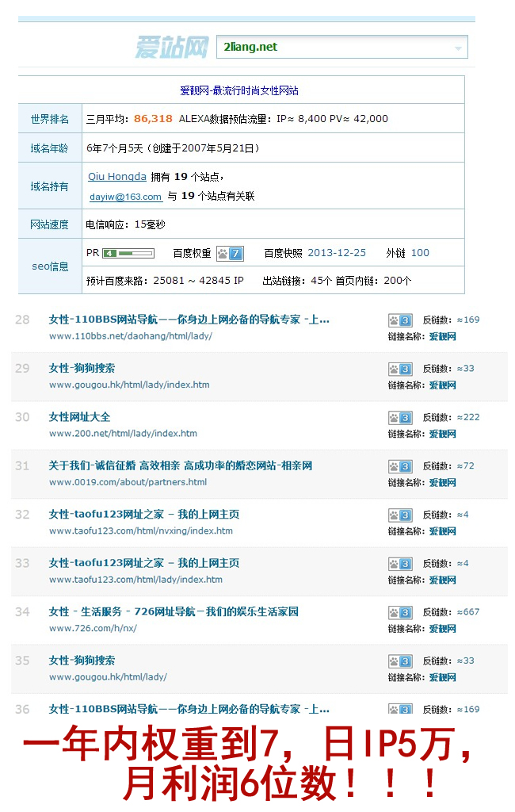Open 爱靓网 link name in row 34
515x812 pixels.
[443, 629]
